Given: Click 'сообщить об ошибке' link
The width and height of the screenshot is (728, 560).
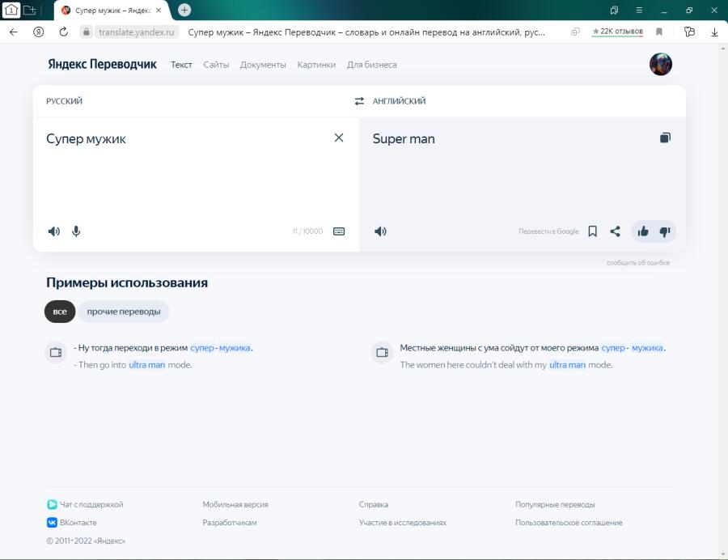Looking at the screenshot, I should click(638, 263).
